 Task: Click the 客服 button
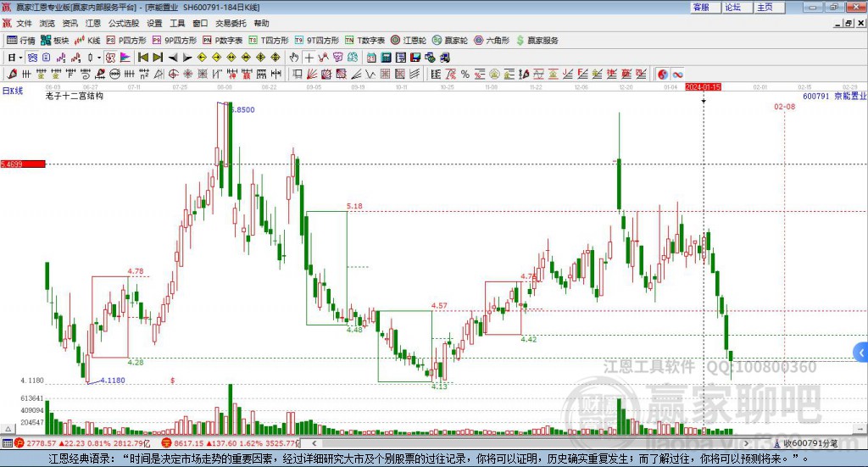[705, 7]
